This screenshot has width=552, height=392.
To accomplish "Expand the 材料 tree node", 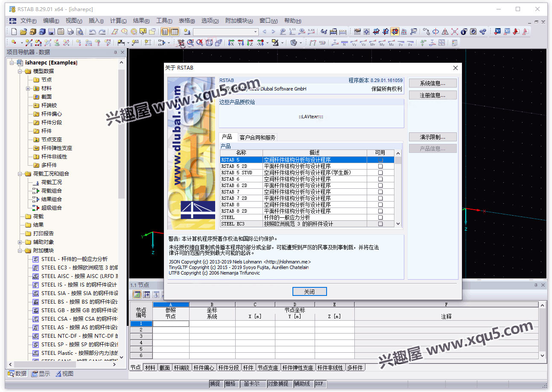I will (28, 88).
